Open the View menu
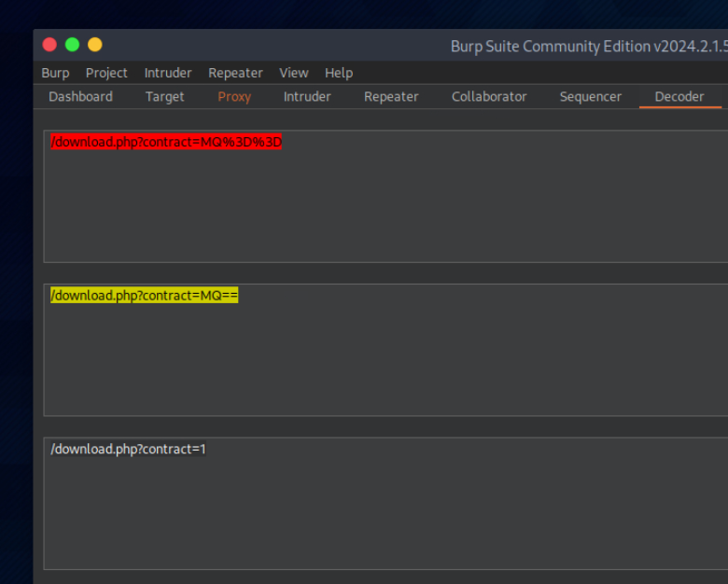The height and width of the screenshot is (584, 728). pos(294,73)
